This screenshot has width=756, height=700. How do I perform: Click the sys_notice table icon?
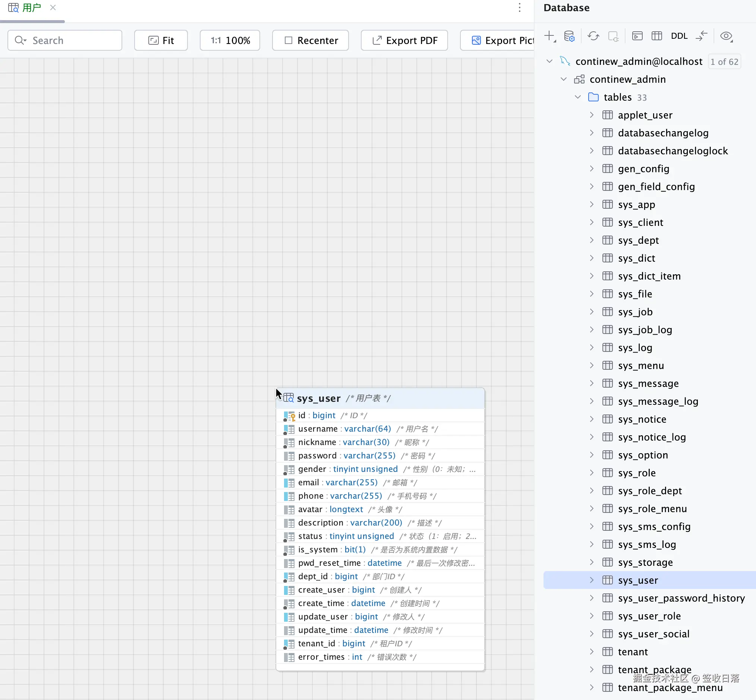608,419
